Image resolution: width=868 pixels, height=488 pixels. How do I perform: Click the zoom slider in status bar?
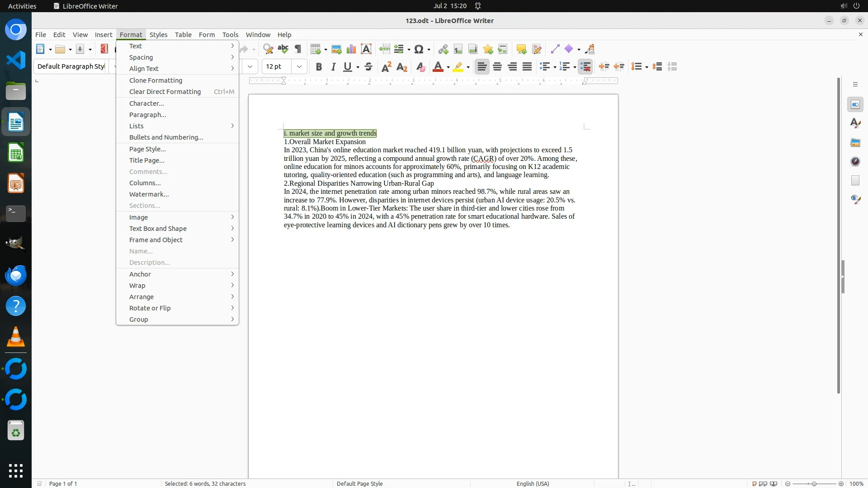814,483
